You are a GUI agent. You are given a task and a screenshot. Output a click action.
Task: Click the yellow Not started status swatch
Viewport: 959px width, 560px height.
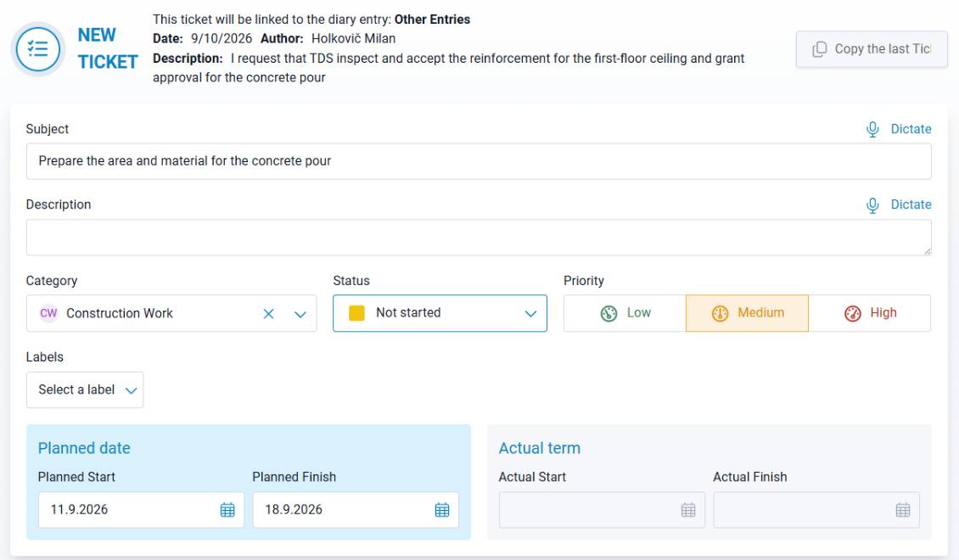point(356,313)
